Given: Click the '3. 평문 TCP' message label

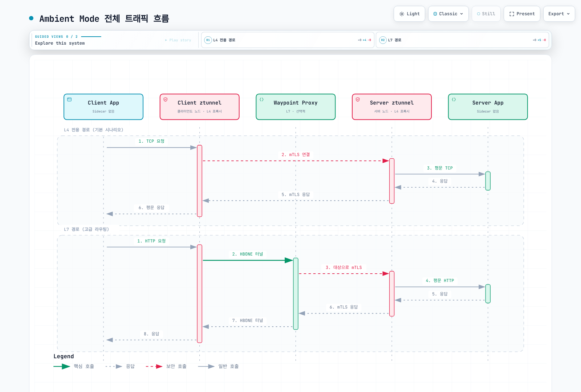Looking at the screenshot, I should (x=440, y=168).
